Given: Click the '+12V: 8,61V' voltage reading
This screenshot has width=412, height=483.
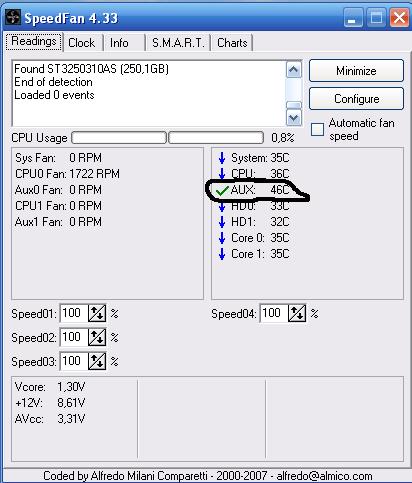Looking at the screenshot, I should pyautogui.click(x=50, y=403).
